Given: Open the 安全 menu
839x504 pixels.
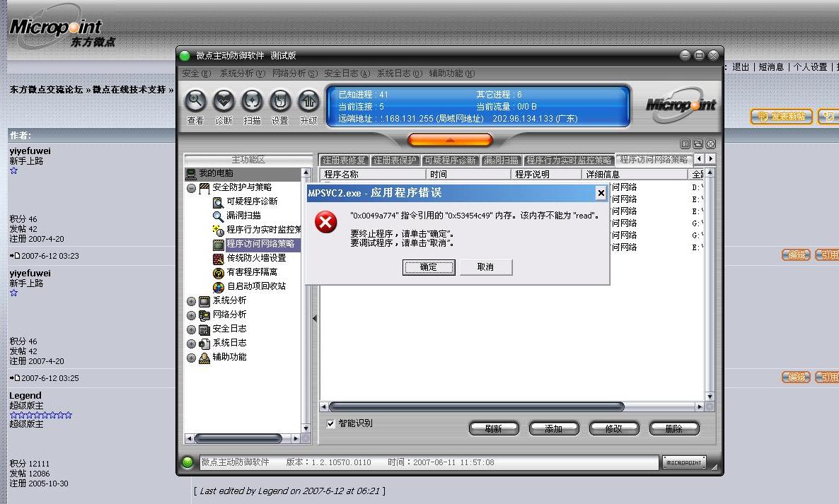Looking at the screenshot, I should (197, 74).
